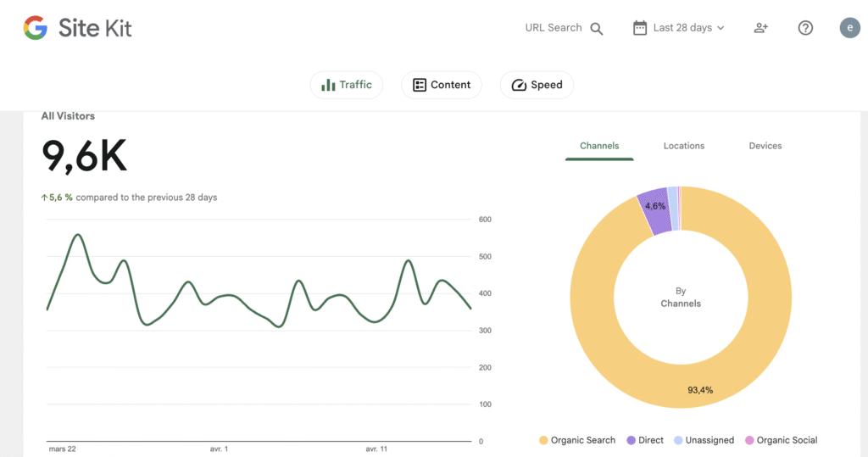This screenshot has width=868, height=457.
Task: Click the Organic Social legend dot
Action: 748,440
